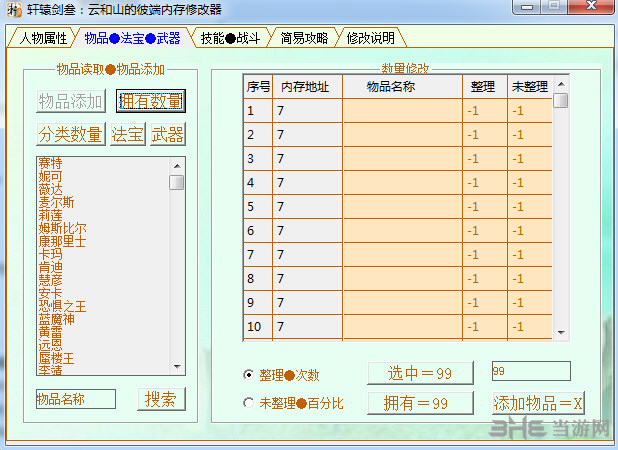The width and height of the screenshot is (618, 450).
Task: Click the 法宝 button
Action: 128,134
